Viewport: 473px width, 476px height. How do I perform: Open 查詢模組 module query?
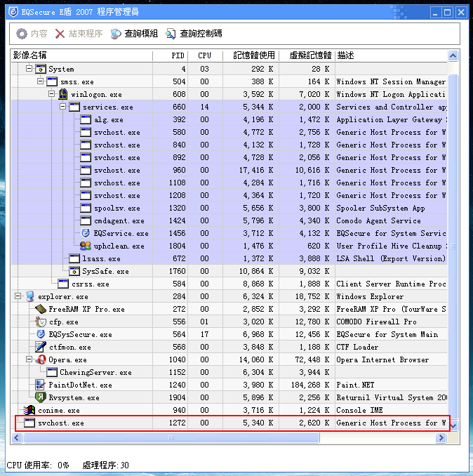[x=134, y=34]
